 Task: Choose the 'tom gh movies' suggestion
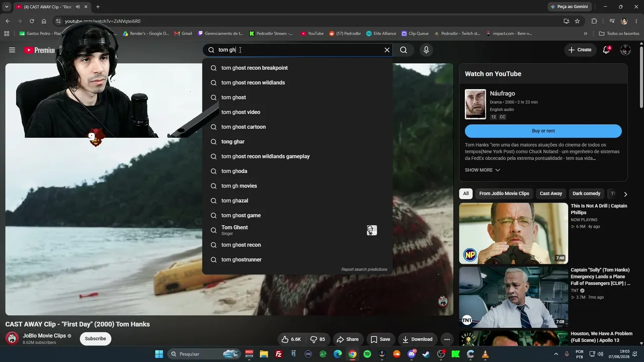point(297,186)
